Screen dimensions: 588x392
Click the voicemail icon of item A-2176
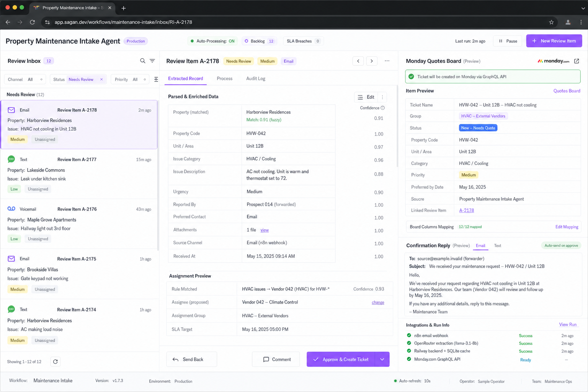pyautogui.click(x=11, y=209)
